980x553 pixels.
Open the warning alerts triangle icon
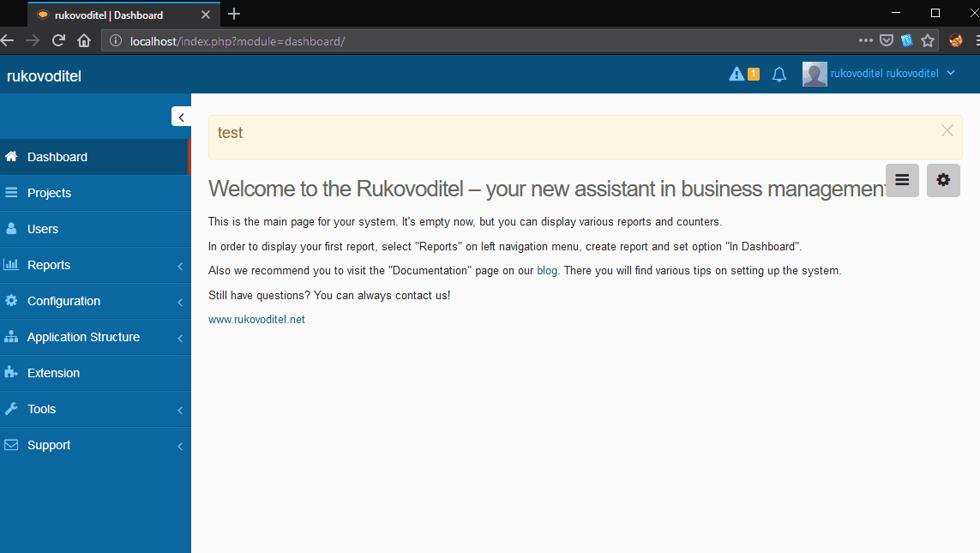tap(737, 75)
